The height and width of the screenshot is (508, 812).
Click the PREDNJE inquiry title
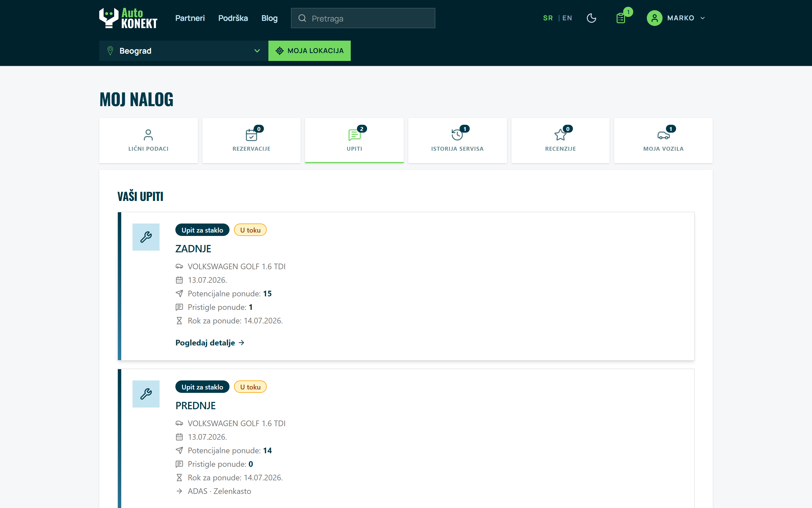click(196, 406)
